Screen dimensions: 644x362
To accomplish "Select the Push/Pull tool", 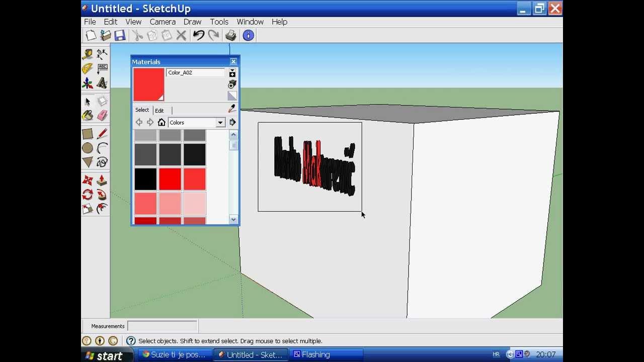I will coord(102,180).
